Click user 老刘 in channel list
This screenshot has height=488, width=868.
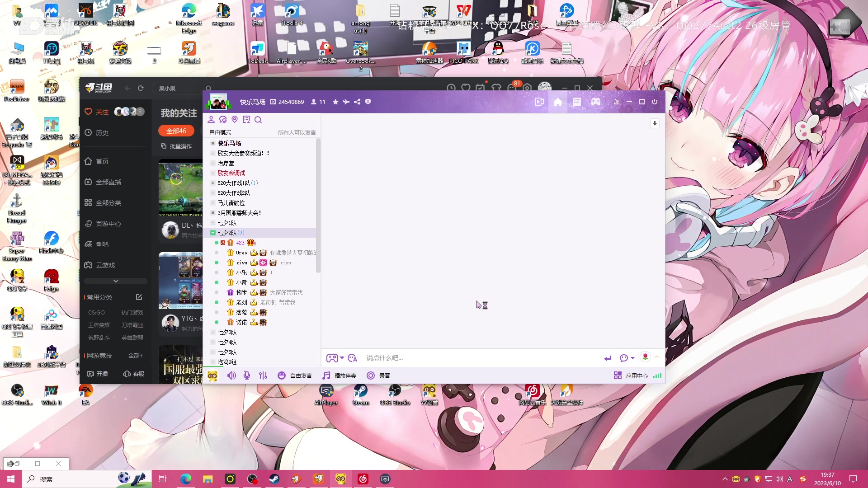point(241,302)
